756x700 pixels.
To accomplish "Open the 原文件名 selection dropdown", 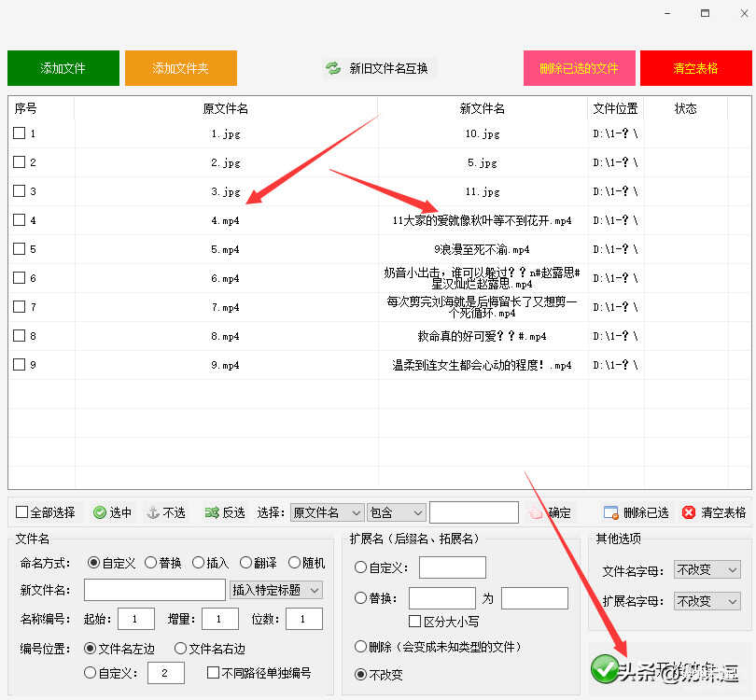I will click(x=327, y=512).
